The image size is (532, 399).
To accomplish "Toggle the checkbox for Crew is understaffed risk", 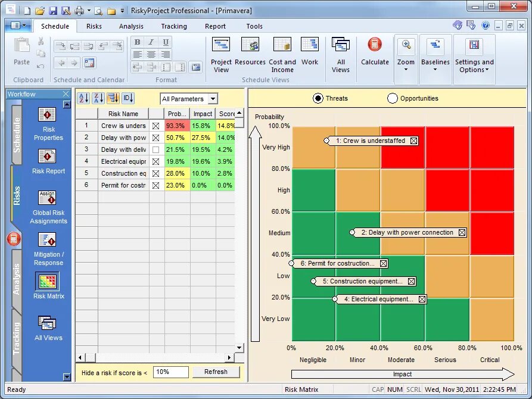I will click(x=155, y=126).
